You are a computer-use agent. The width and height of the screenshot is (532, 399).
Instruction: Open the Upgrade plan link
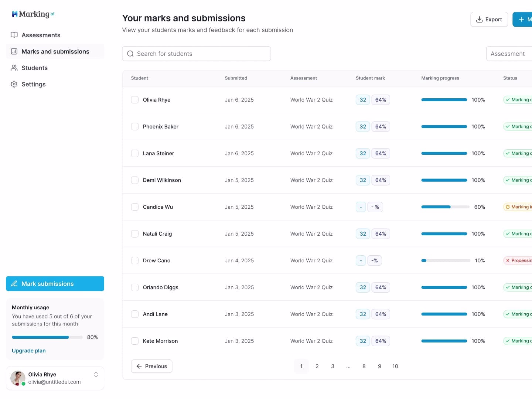click(29, 351)
